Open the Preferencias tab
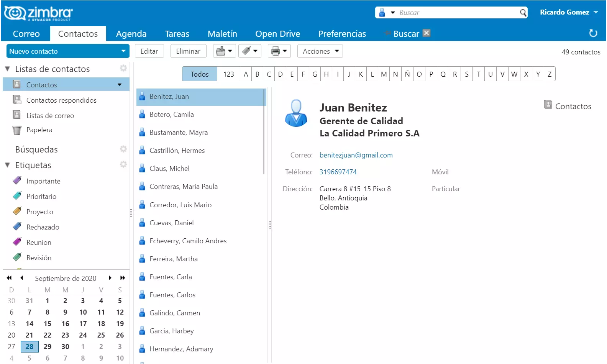Viewport: 607px width, 364px height. [342, 34]
